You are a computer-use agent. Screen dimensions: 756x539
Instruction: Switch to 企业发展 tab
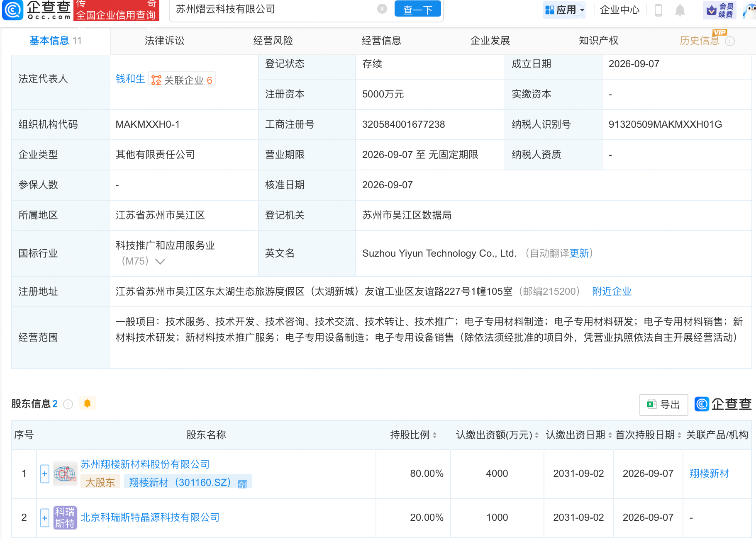(x=490, y=41)
